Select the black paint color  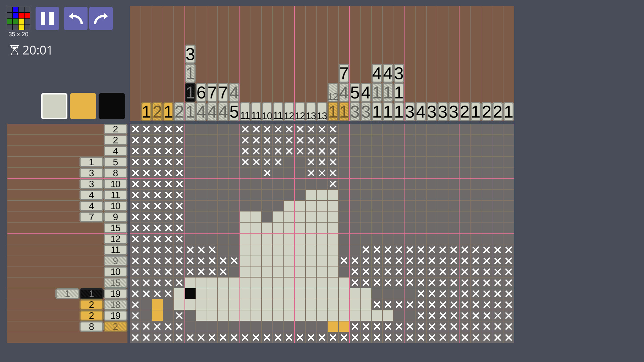112,106
